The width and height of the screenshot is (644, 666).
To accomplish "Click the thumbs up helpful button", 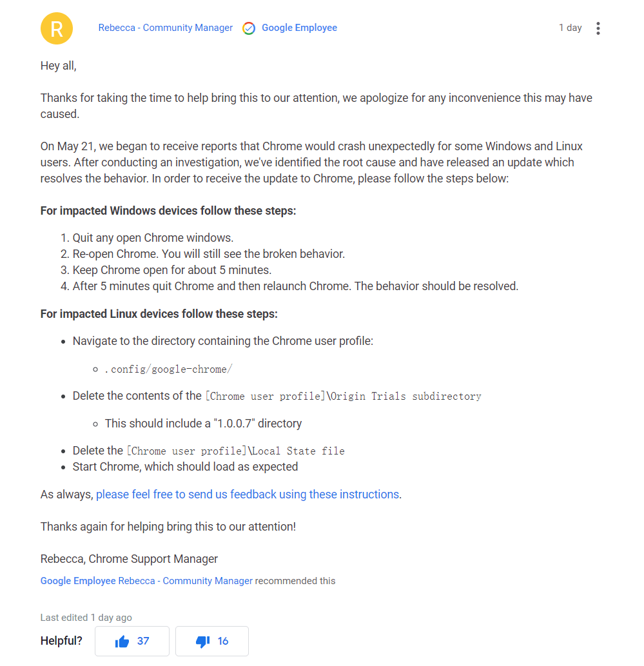I will (132, 641).
